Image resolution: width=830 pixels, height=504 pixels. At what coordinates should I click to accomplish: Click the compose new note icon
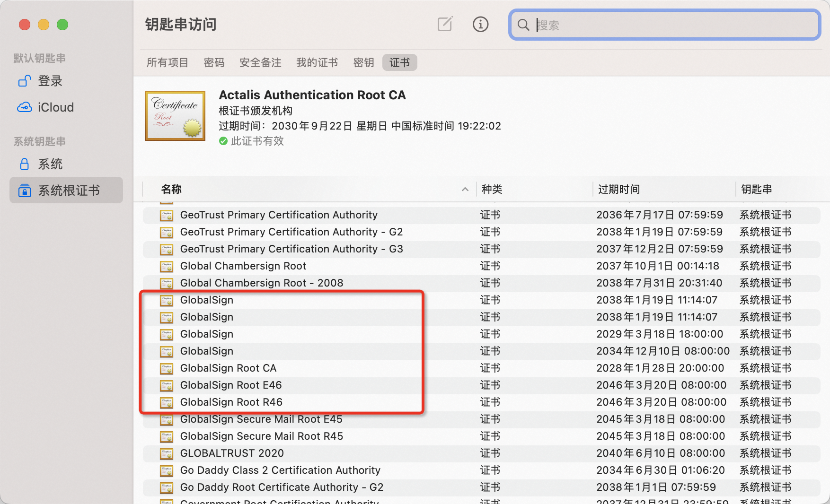pos(445,24)
